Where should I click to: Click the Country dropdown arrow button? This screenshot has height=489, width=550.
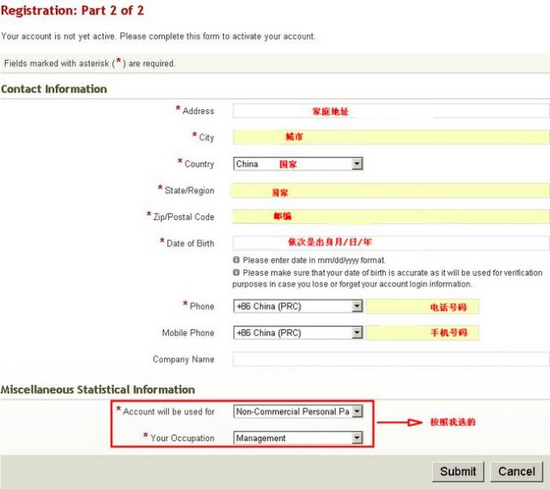click(357, 164)
